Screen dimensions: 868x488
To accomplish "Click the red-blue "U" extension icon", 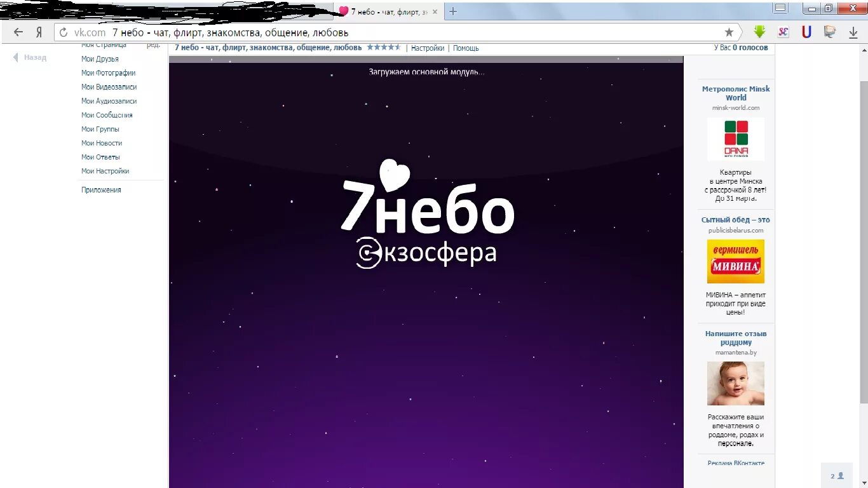I will pyautogui.click(x=806, y=32).
